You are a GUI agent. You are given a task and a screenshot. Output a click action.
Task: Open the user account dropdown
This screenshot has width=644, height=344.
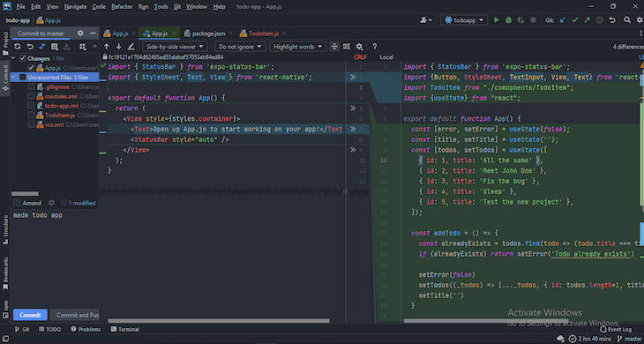[425, 20]
